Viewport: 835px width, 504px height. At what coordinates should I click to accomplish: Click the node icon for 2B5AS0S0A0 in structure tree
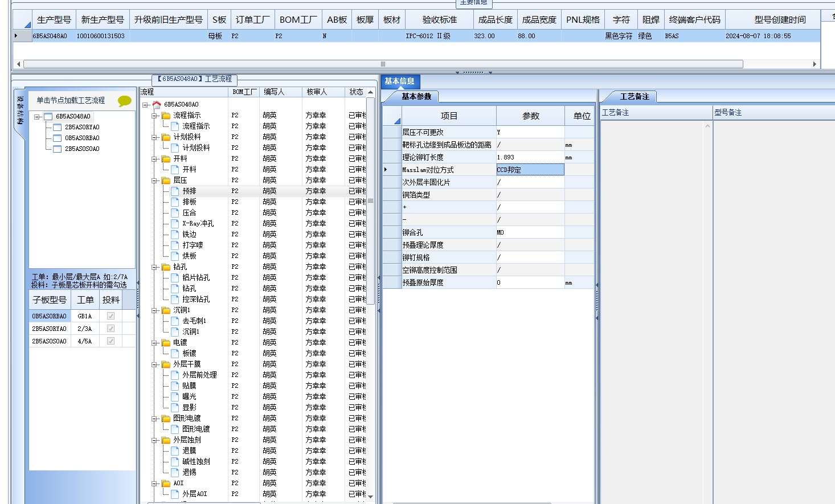pyautogui.click(x=57, y=149)
